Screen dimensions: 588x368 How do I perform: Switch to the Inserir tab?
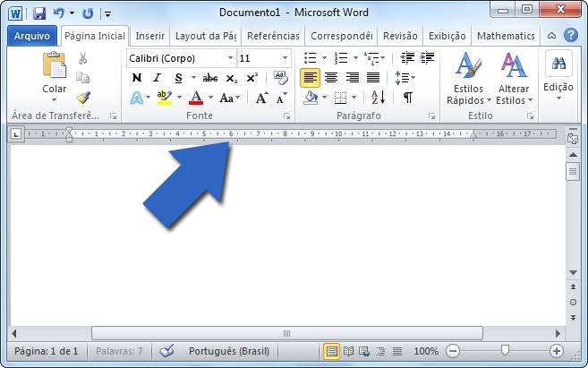click(150, 36)
